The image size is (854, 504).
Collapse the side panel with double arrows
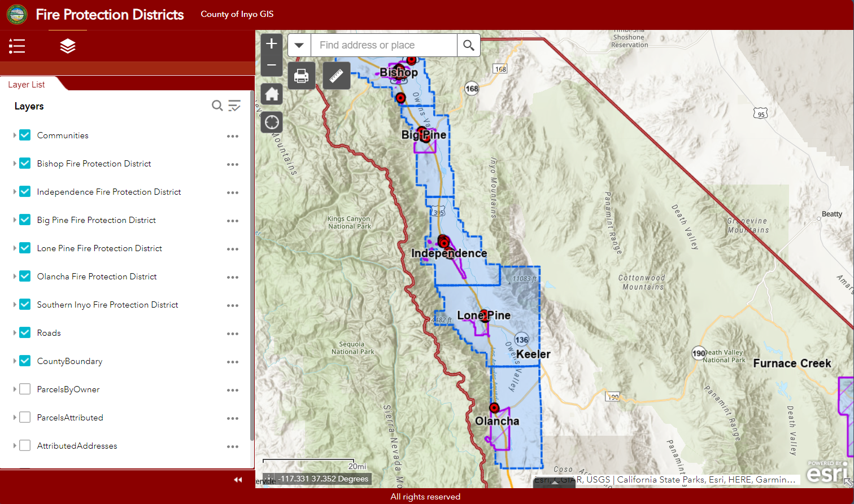click(x=238, y=480)
